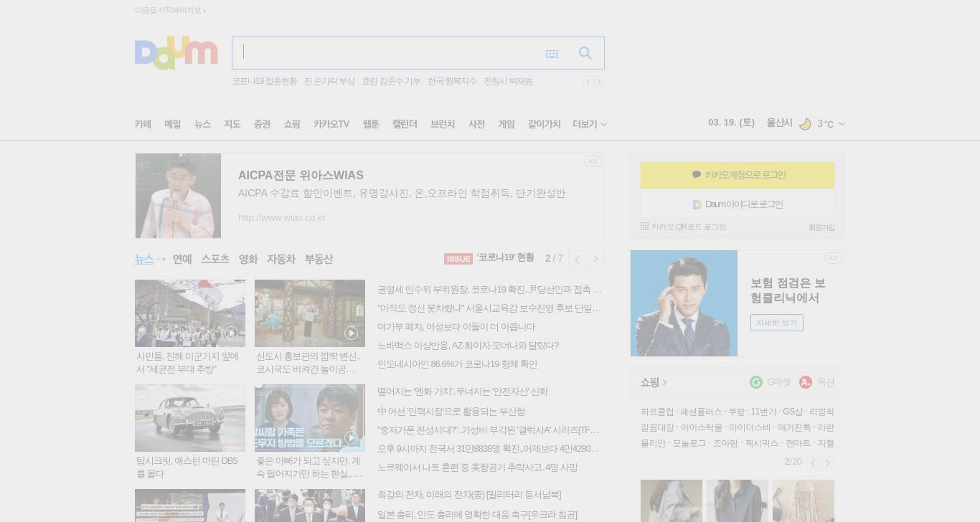Click the AD badge on the WIAS banner
The image size is (980, 522).
tap(593, 161)
